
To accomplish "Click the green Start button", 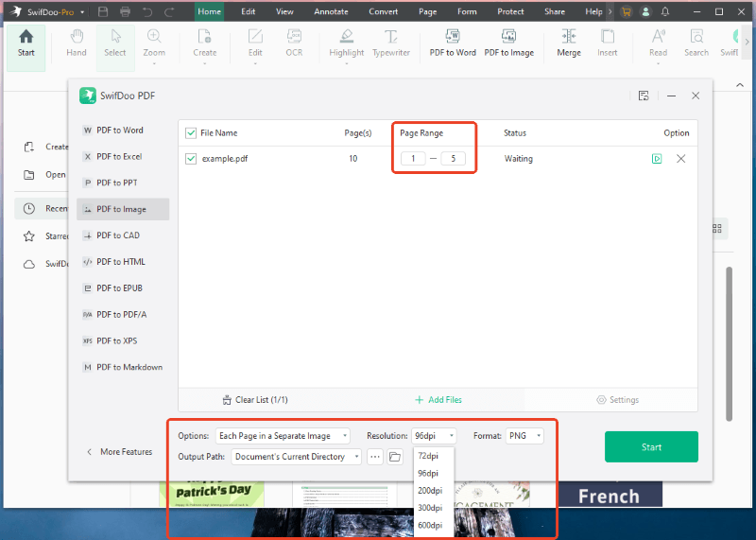I will [x=651, y=447].
